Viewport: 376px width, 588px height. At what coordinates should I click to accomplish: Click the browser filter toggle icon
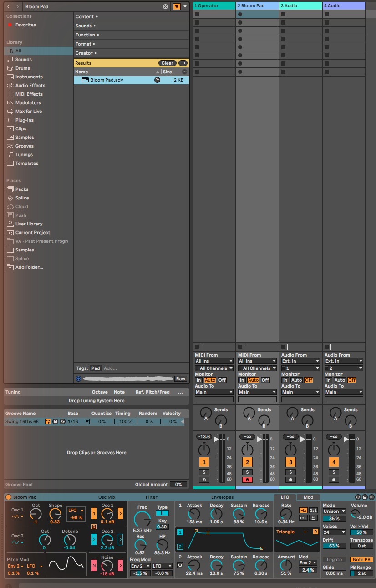[x=177, y=7]
